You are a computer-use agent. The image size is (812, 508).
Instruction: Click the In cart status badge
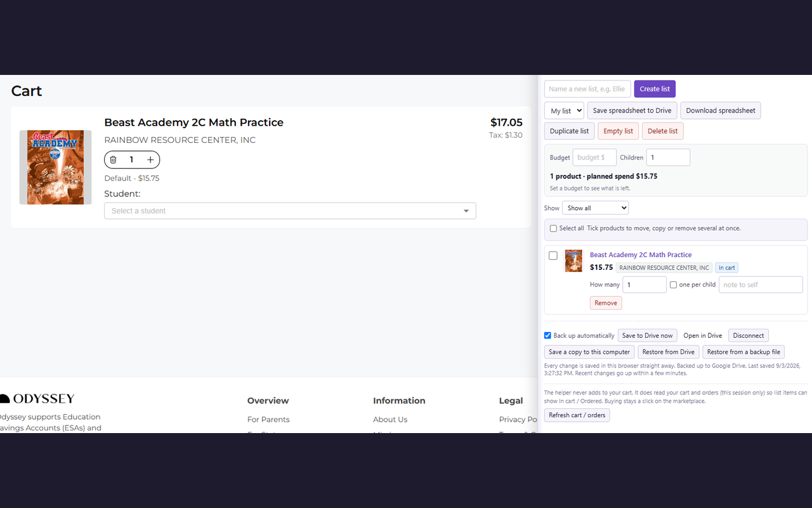point(727,268)
